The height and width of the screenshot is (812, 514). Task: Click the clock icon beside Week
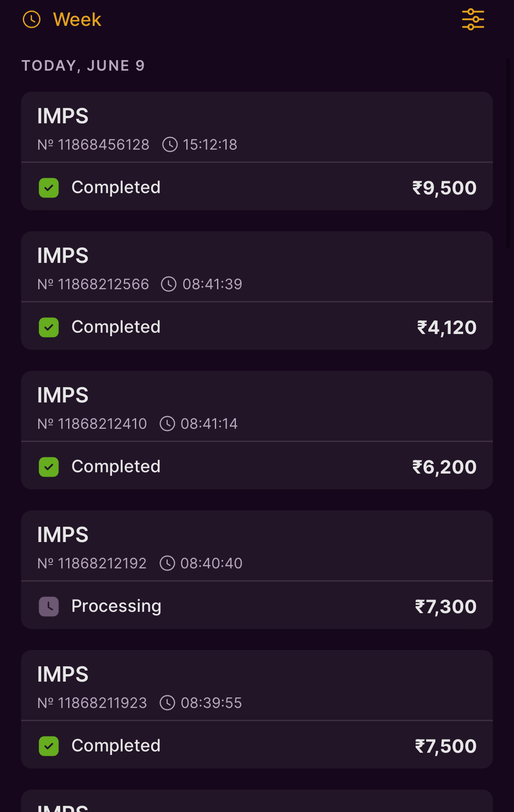coord(32,19)
